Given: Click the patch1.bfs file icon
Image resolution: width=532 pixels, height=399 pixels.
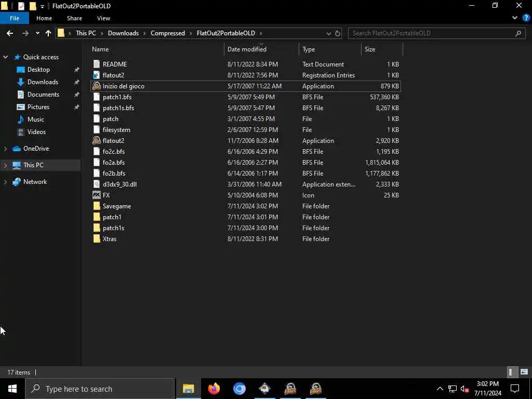Looking at the screenshot, I should tap(96, 97).
